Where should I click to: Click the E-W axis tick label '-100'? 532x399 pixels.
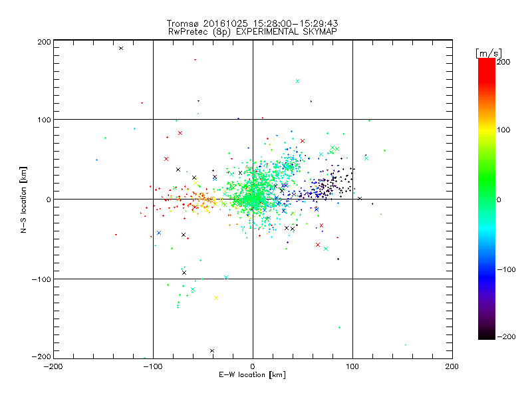[x=153, y=367]
